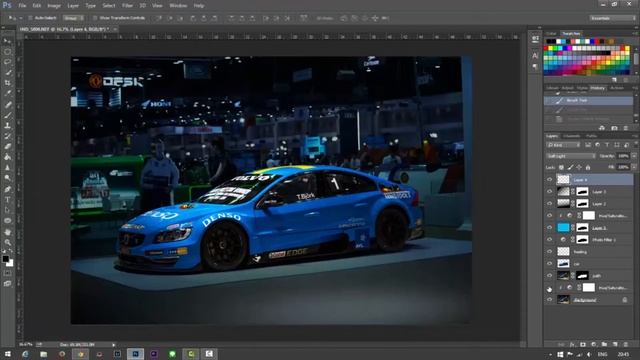The width and height of the screenshot is (640, 360).
Task: Click lock position icon in Layers
Action: point(579,167)
